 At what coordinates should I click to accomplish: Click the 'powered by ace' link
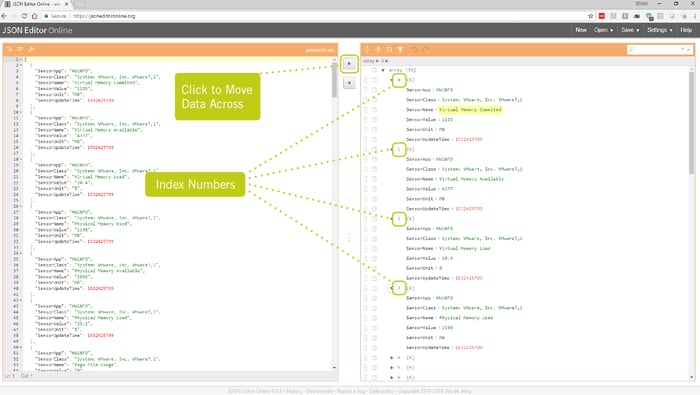click(x=320, y=50)
